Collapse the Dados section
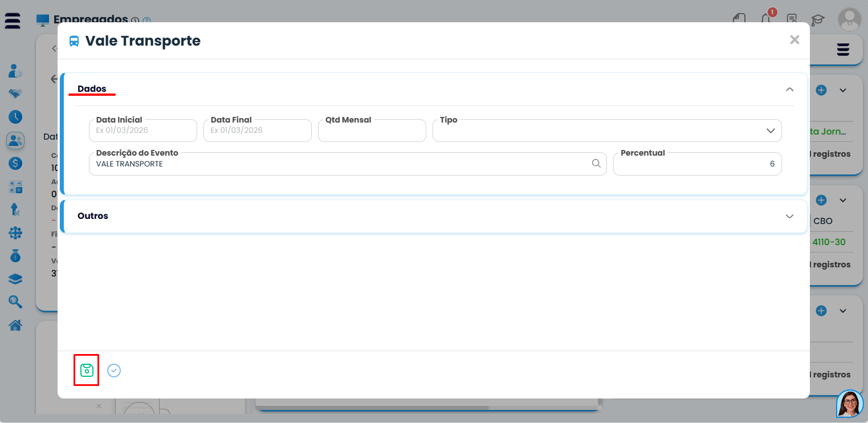Viewport: 868px width, 423px height. pos(789,90)
